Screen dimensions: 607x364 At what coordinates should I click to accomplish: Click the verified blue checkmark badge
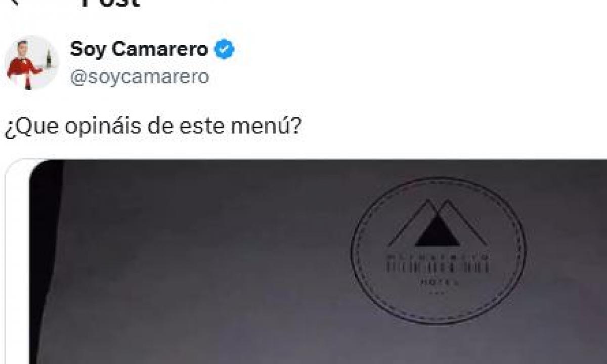pyautogui.click(x=224, y=50)
